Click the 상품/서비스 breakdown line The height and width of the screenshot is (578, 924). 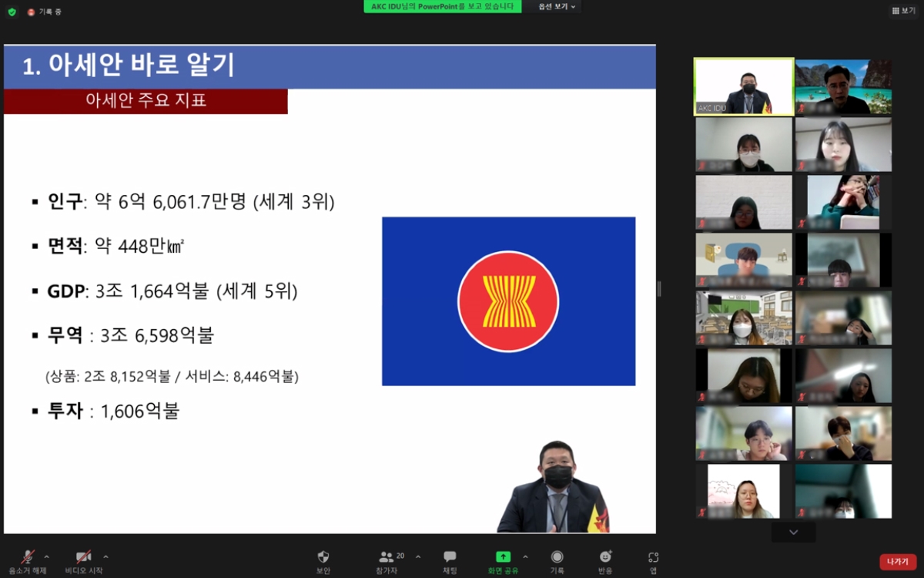click(172, 377)
